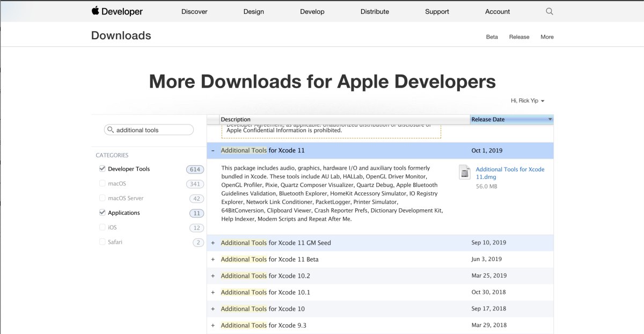
Task: Click the Mar 29, 2018 release date
Action: tap(489, 325)
